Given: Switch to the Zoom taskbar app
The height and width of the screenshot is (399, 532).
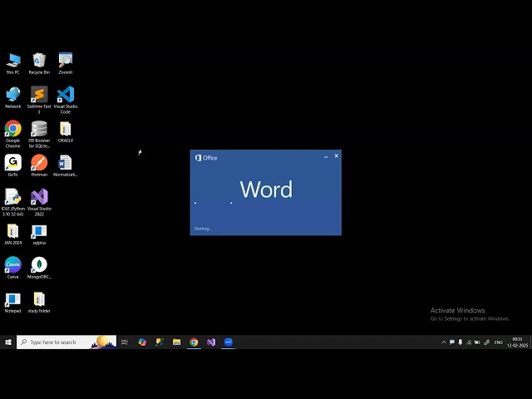Looking at the screenshot, I should point(229,342).
